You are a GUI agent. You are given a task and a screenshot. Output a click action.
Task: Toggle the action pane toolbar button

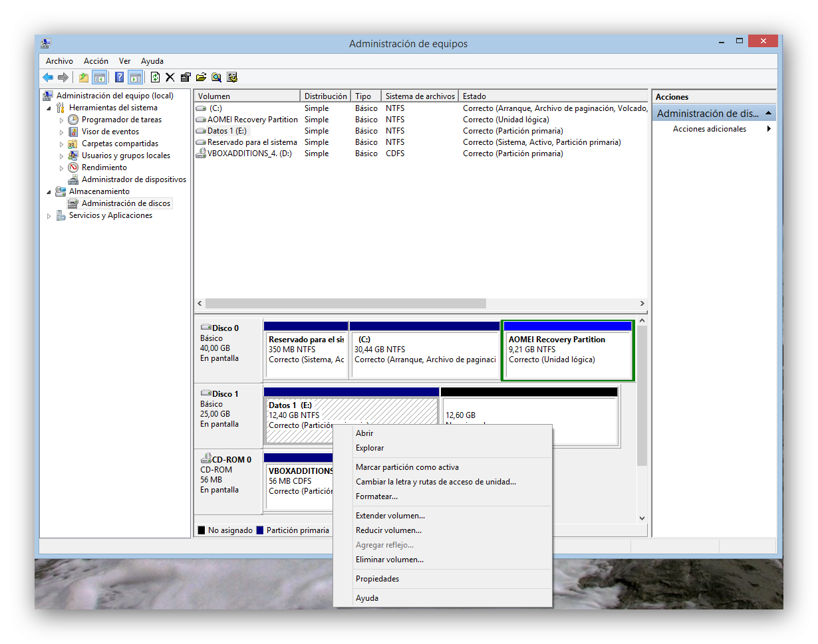[135, 77]
